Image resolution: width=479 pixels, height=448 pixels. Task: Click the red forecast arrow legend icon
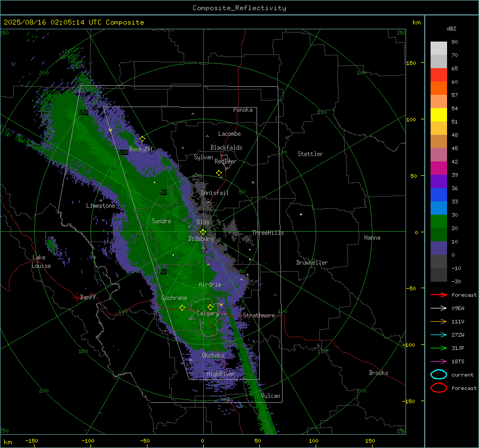click(x=439, y=295)
